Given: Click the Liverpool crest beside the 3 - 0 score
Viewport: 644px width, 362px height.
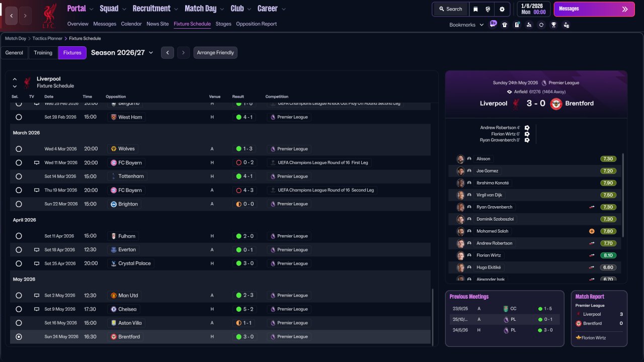Looking at the screenshot, I should [x=516, y=104].
